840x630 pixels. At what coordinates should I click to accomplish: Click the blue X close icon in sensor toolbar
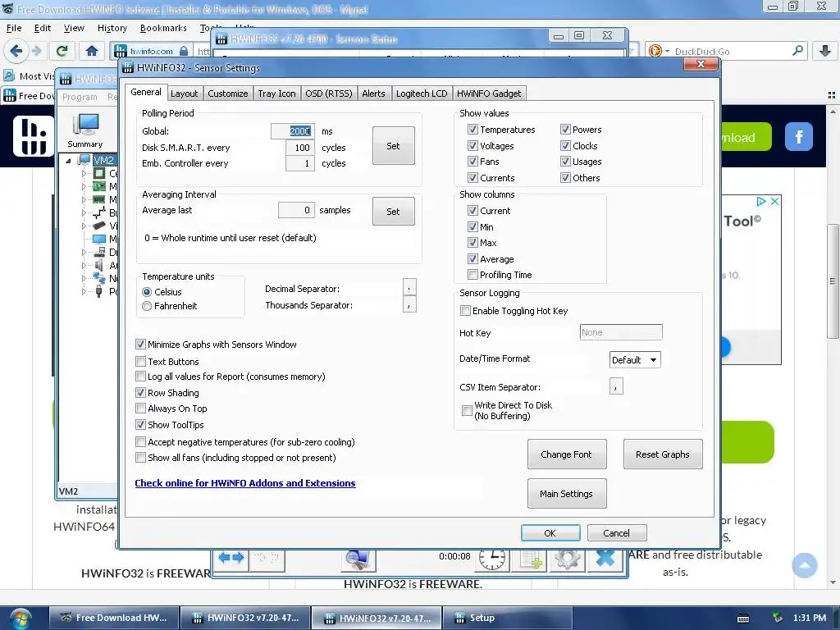[x=605, y=559]
